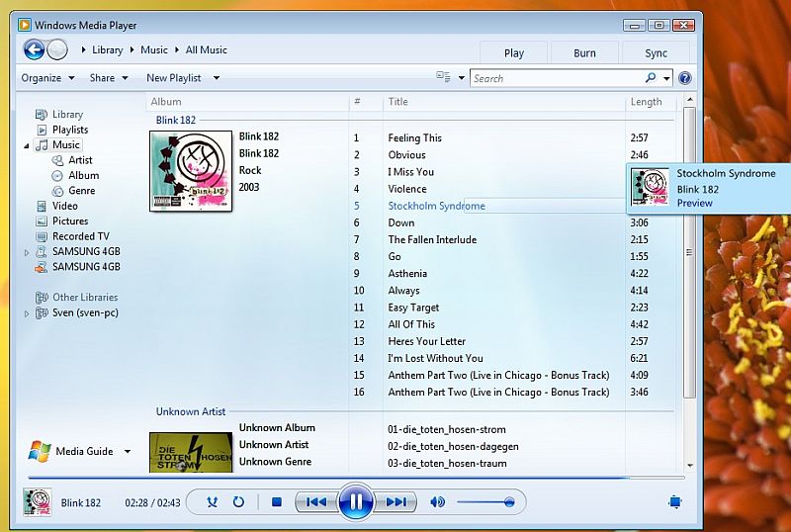
Task: Mute the volume speaker button
Action: [437, 502]
